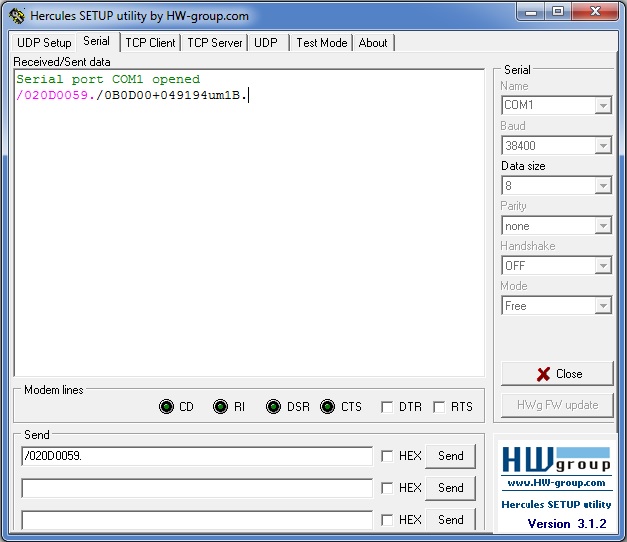Enable the RTS checkbox
627x542 pixels.
click(x=439, y=407)
